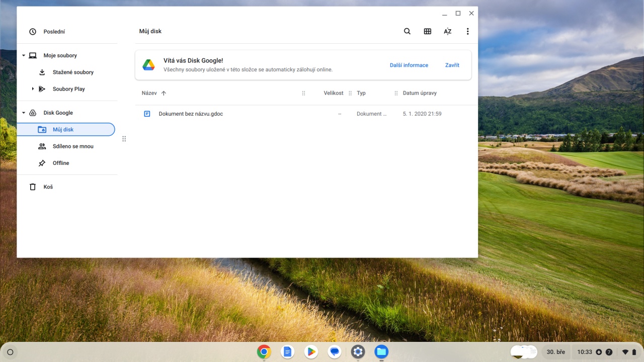Image resolution: width=644 pixels, height=362 pixels.
Task: Click Další informace link
Action: [x=409, y=65]
